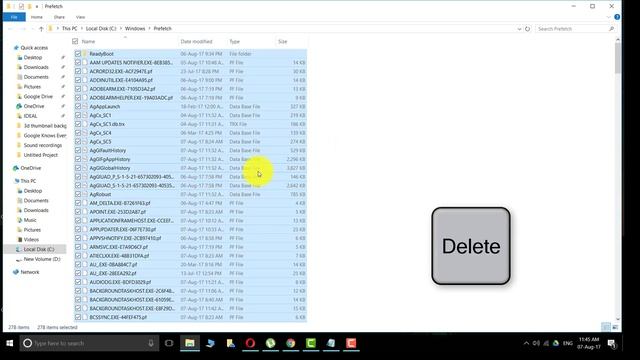Go up one folder with the Up arrow

tap(41, 29)
